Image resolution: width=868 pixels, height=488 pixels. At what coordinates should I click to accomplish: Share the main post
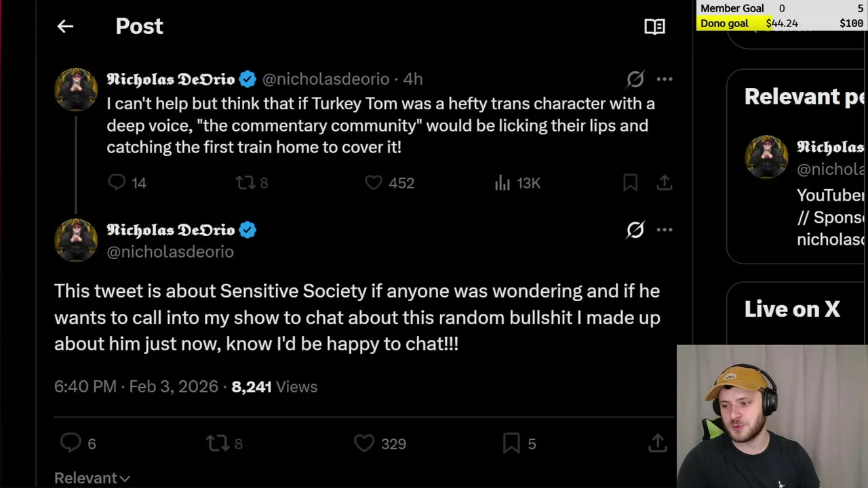(x=657, y=443)
